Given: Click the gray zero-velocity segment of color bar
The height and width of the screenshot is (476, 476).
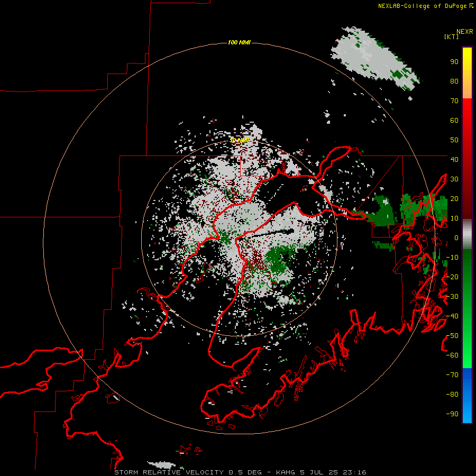Looking at the screenshot, I should [x=467, y=234].
